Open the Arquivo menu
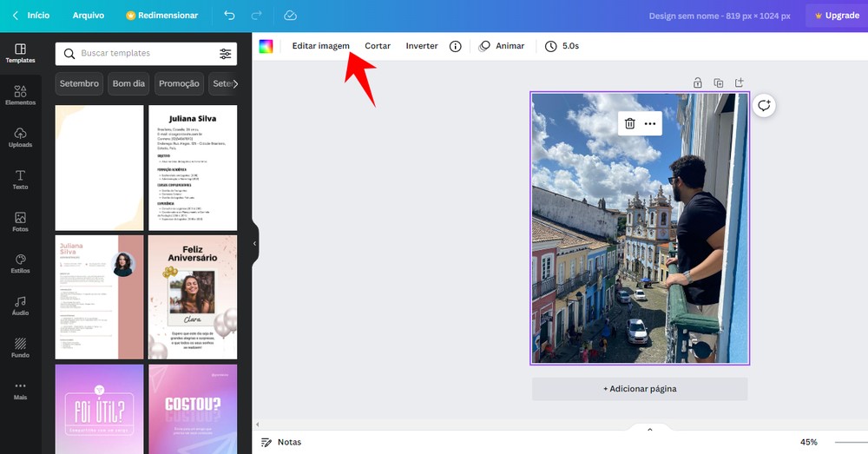 tap(89, 16)
